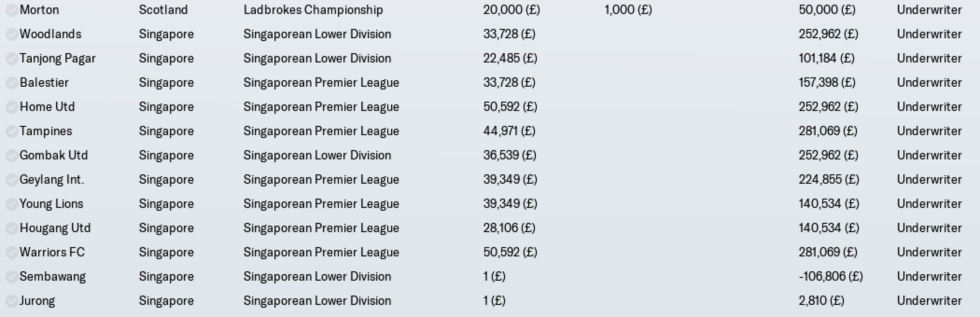The image size is (980, 317).
Task: Open the Jurong club row
Action: tap(490, 301)
